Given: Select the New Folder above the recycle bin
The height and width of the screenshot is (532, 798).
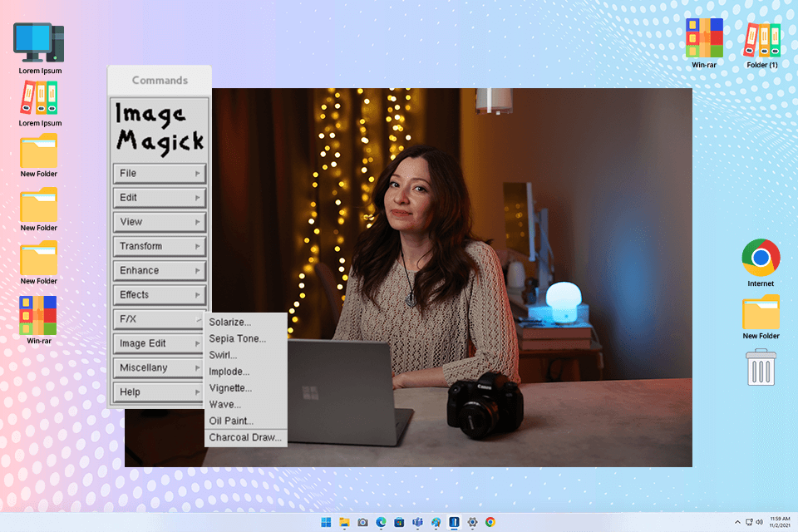Looking at the screenshot, I should 761,317.
